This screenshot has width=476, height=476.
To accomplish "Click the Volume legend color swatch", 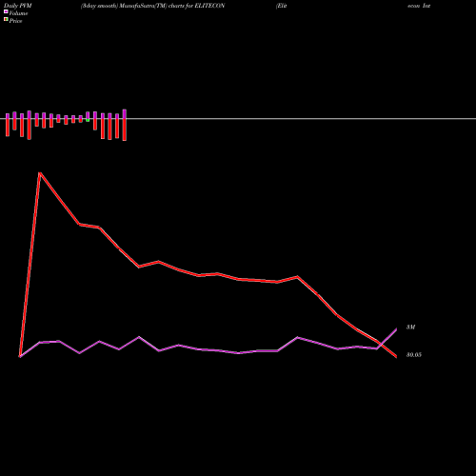I will coord(6,11).
